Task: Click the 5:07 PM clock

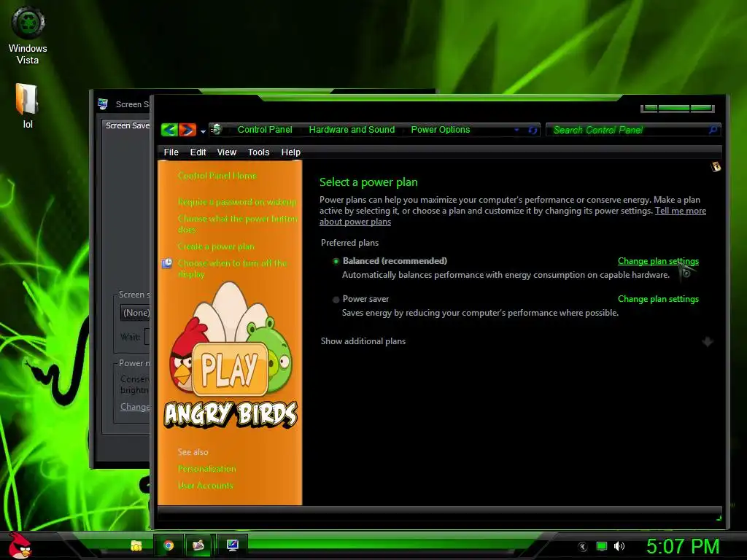Action: tap(683, 547)
